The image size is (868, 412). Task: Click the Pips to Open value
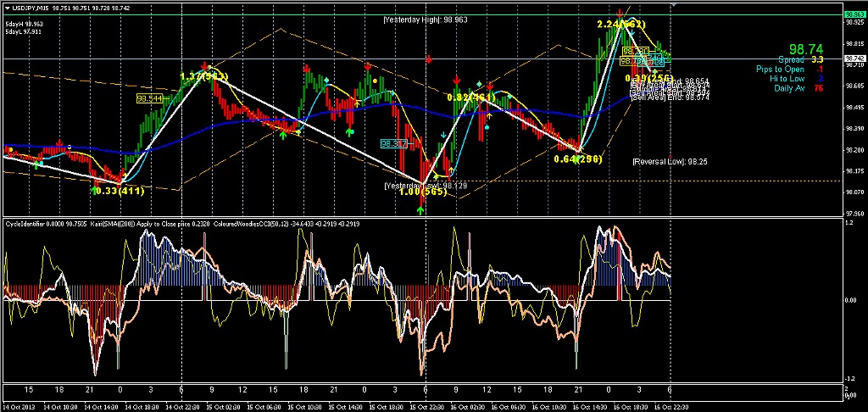(x=821, y=70)
